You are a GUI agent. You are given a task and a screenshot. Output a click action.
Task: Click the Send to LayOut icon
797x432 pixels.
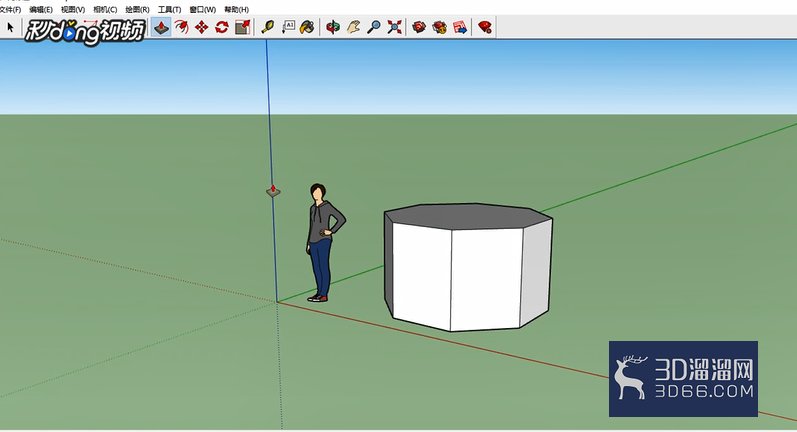coord(460,27)
